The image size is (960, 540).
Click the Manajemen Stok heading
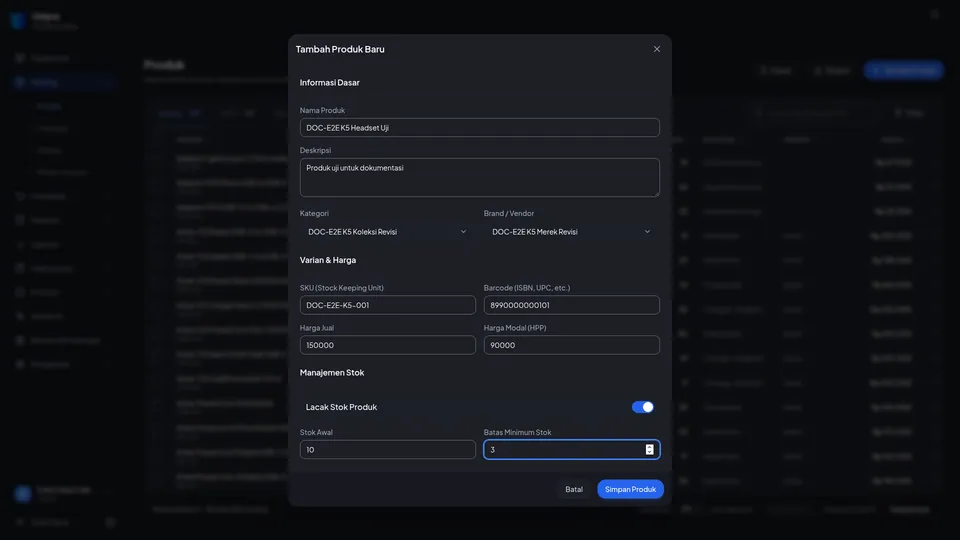point(332,372)
